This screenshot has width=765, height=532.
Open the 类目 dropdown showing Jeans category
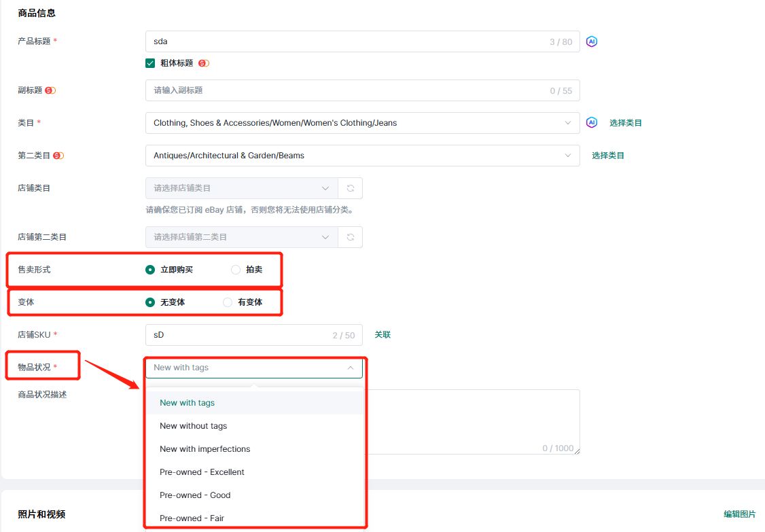click(x=362, y=123)
